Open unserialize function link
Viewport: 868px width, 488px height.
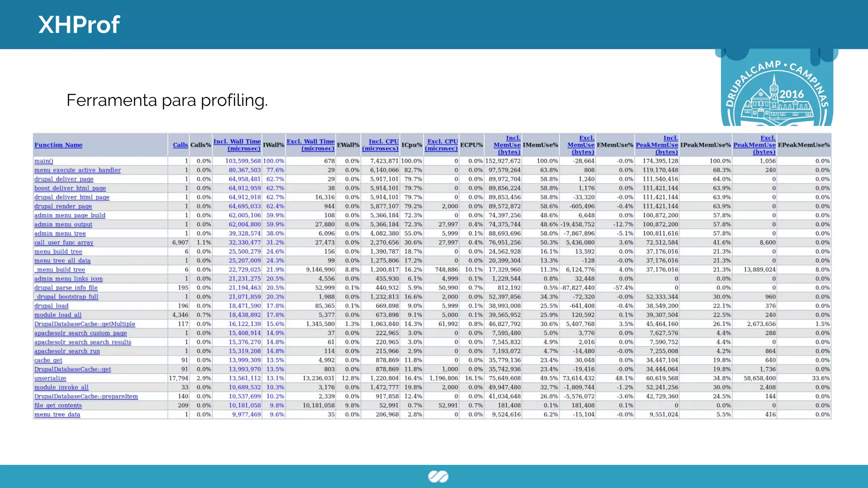coord(50,378)
